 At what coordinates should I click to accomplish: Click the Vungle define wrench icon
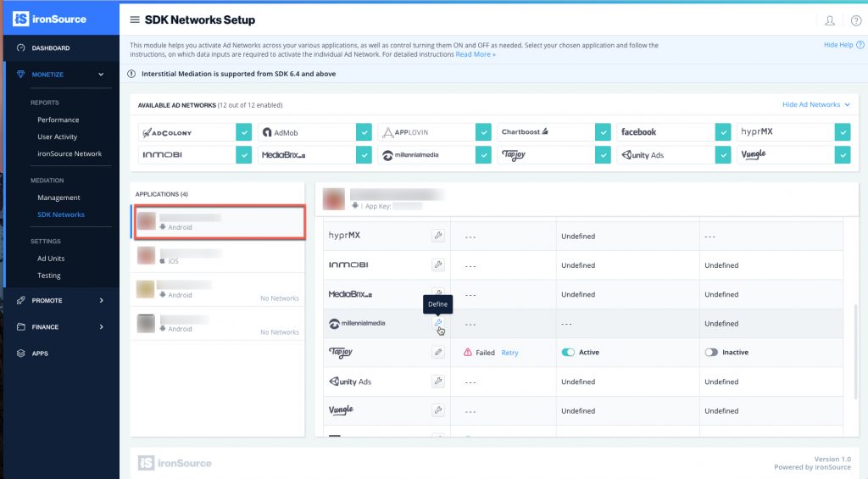click(438, 410)
